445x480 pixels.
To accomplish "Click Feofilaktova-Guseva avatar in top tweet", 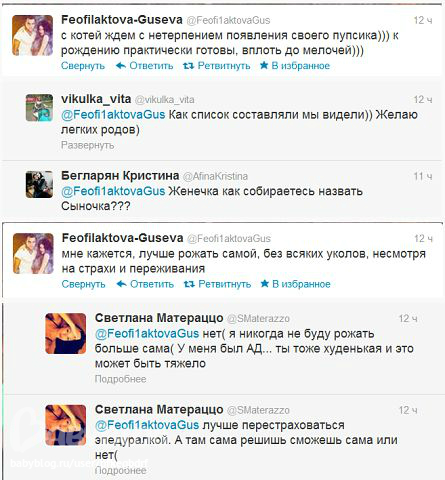I will 32,35.
